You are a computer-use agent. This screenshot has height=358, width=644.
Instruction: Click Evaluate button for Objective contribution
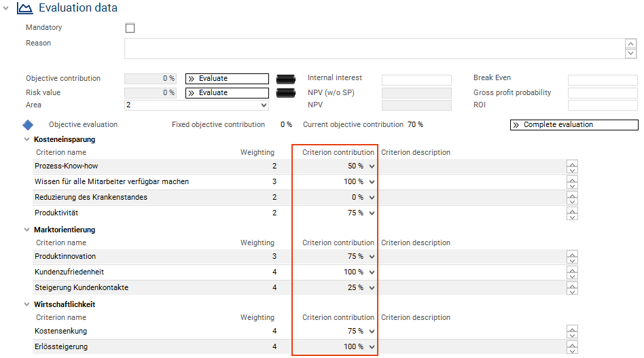click(227, 79)
